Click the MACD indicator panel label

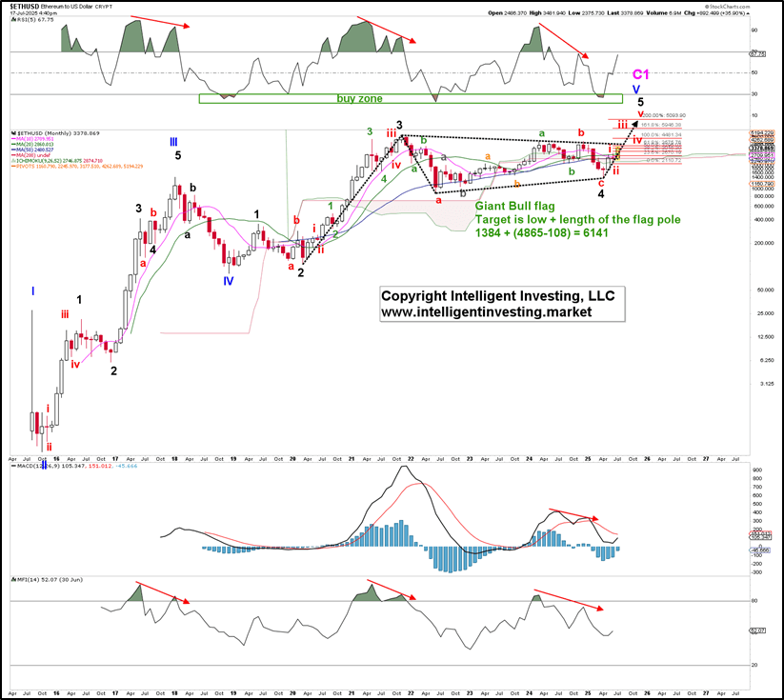click(31, 466)
